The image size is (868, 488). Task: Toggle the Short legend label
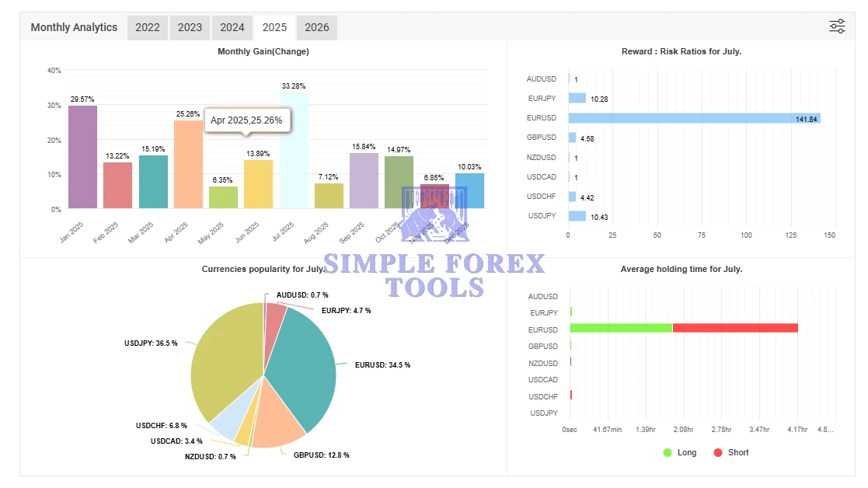tap(738, 452)
